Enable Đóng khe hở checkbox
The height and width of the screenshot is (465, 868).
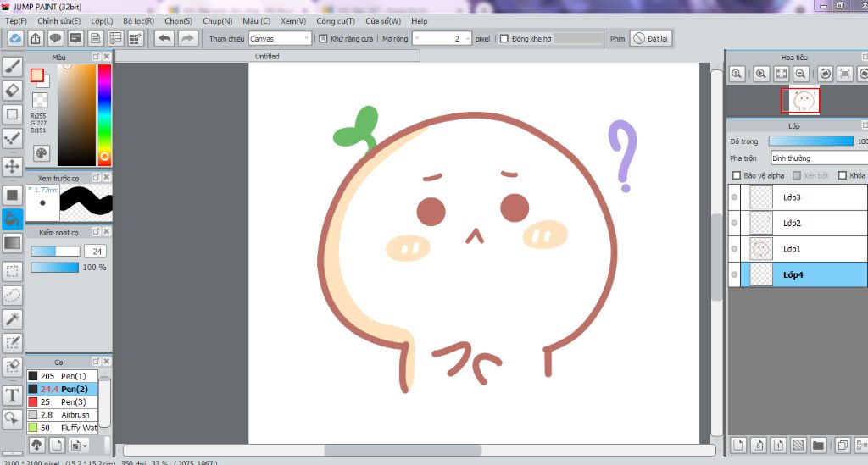[504, 39]
